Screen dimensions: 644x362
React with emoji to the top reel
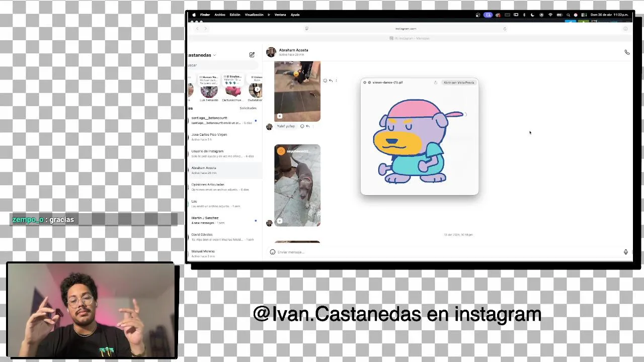(325, 80)
